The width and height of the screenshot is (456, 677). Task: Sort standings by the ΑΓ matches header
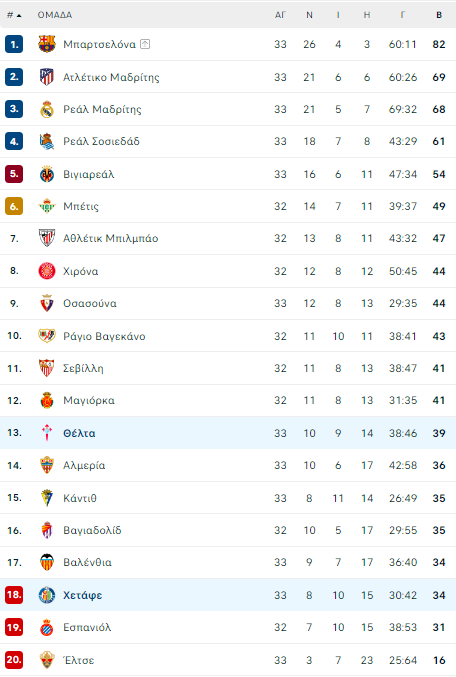click(x=280, y=15)
